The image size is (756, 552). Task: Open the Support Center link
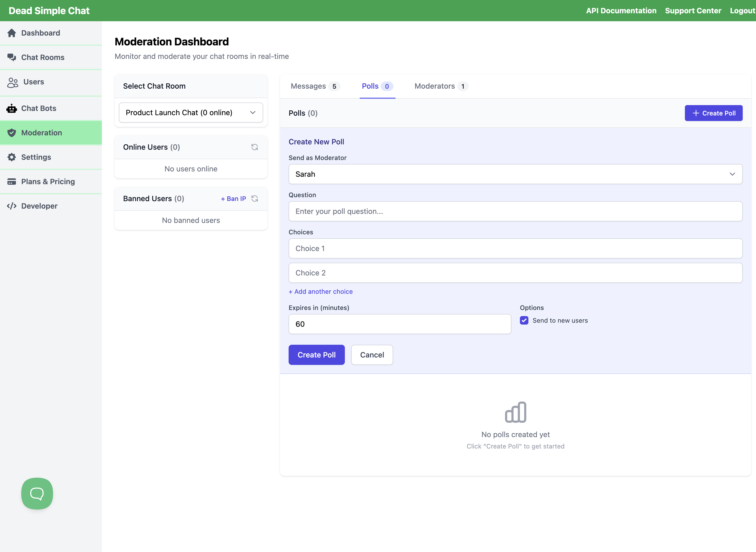click(693, 11)
